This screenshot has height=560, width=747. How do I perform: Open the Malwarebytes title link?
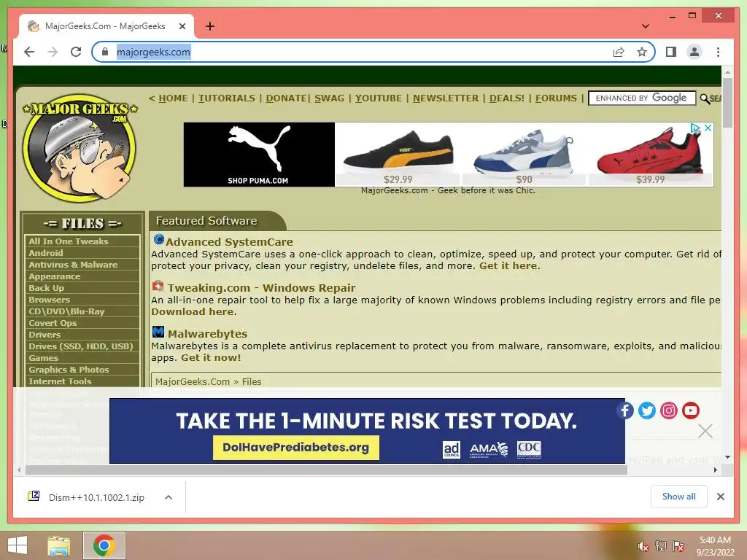(x=207, y=334)
